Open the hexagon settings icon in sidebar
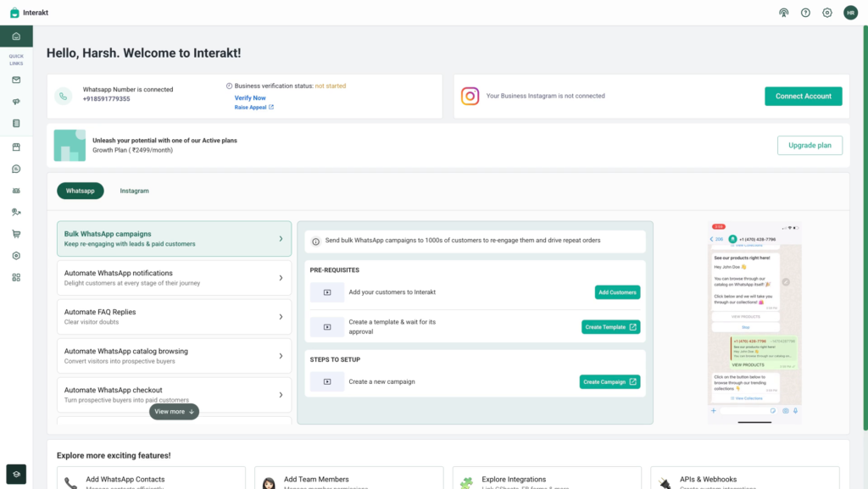This screenshot has height=489, width=868. coord(16,256)
